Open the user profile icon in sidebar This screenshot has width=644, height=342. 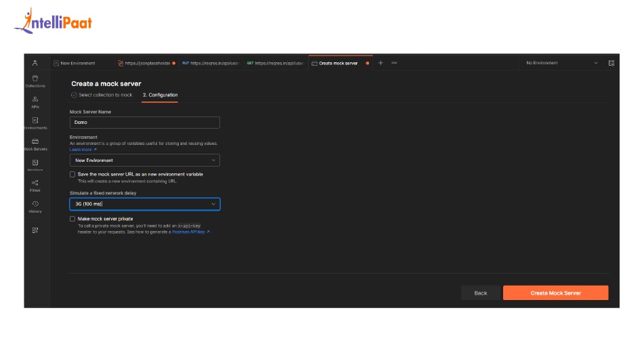pyautogui.click(x=35, y=63)
